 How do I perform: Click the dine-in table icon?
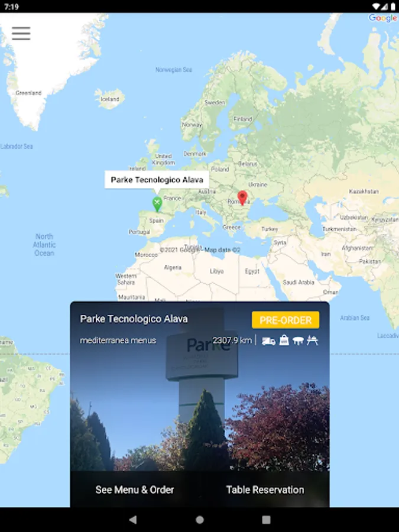pos(298,340)
